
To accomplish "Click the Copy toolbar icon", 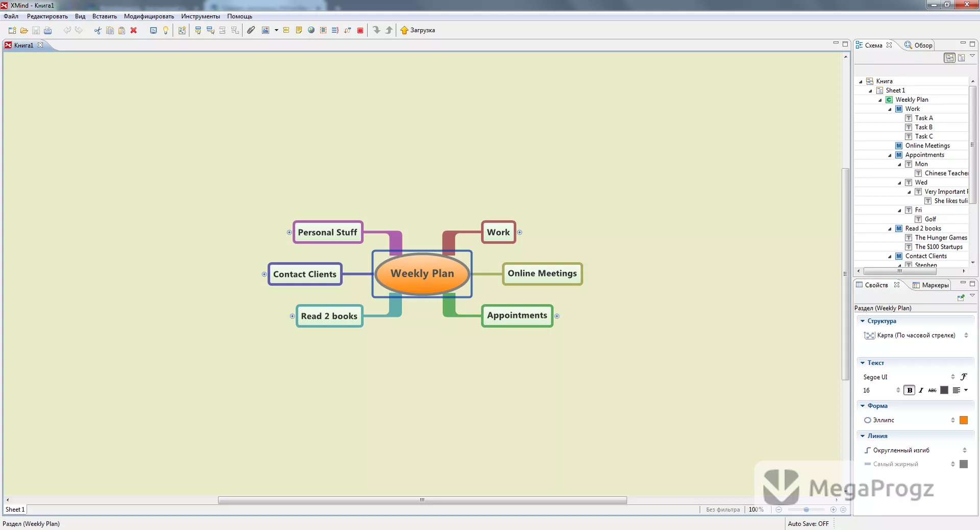I will coord(110,30).
